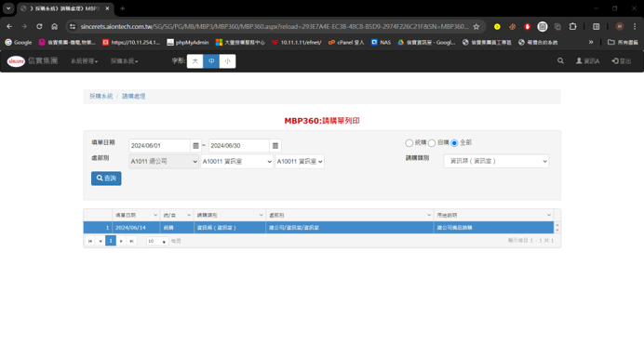
Task: Open the start date calendar picker
Action: 195,146
